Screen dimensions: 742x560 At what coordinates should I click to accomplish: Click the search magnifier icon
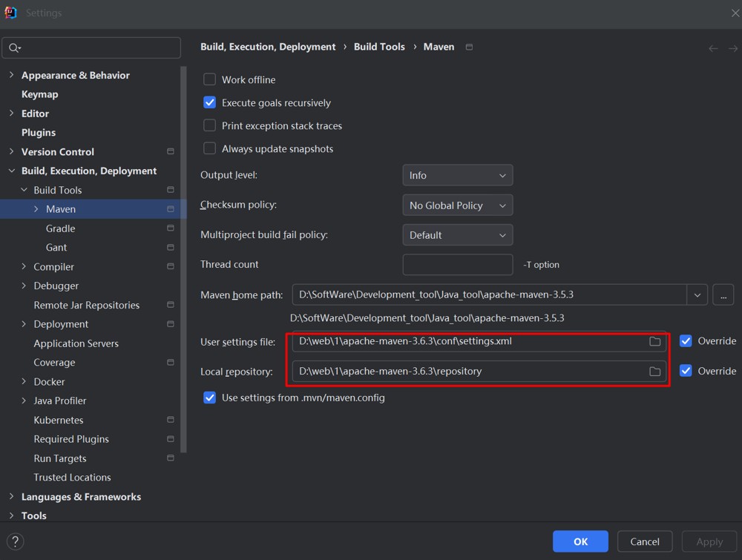tap(15, 47)
